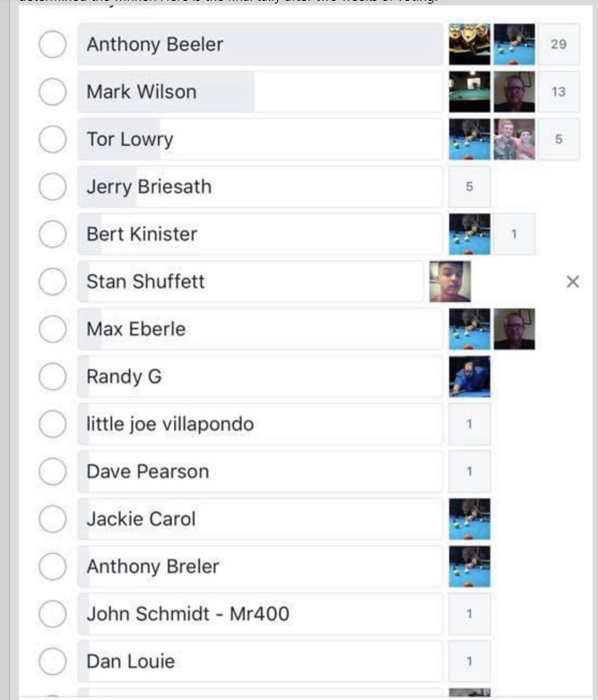598x700 pixels.
Task: Remove the Stan Shuffett option with X
Action: coord(573,281)
